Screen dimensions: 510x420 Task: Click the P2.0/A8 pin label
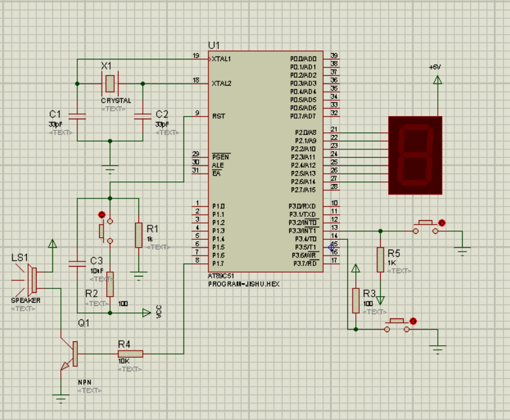pos(305,132)
